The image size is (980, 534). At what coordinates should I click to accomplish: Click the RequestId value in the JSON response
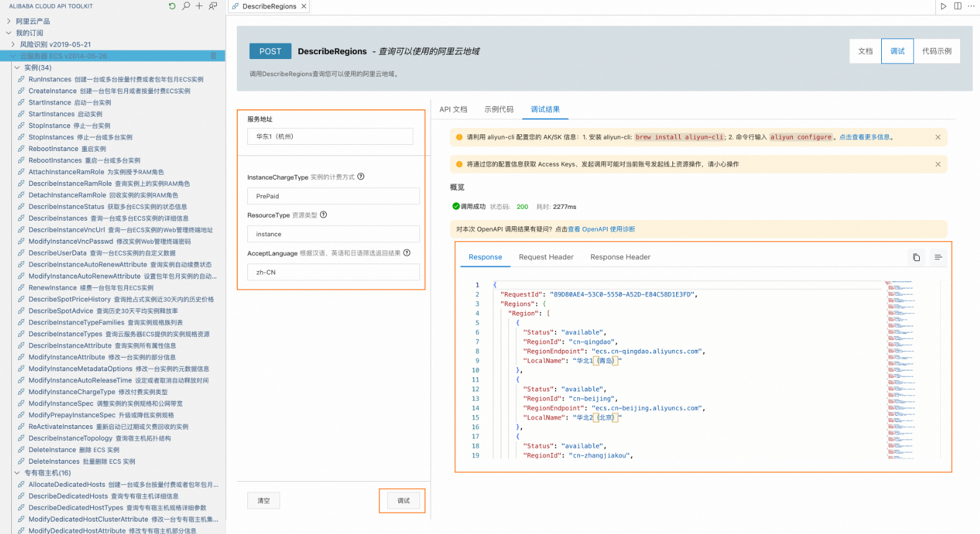coord(622,295)
